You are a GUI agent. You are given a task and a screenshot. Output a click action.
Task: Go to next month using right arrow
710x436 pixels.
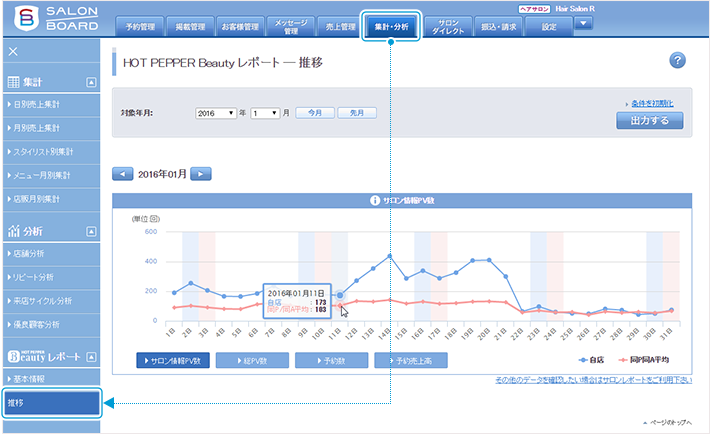pyautogui.click(x=201, y=173)
